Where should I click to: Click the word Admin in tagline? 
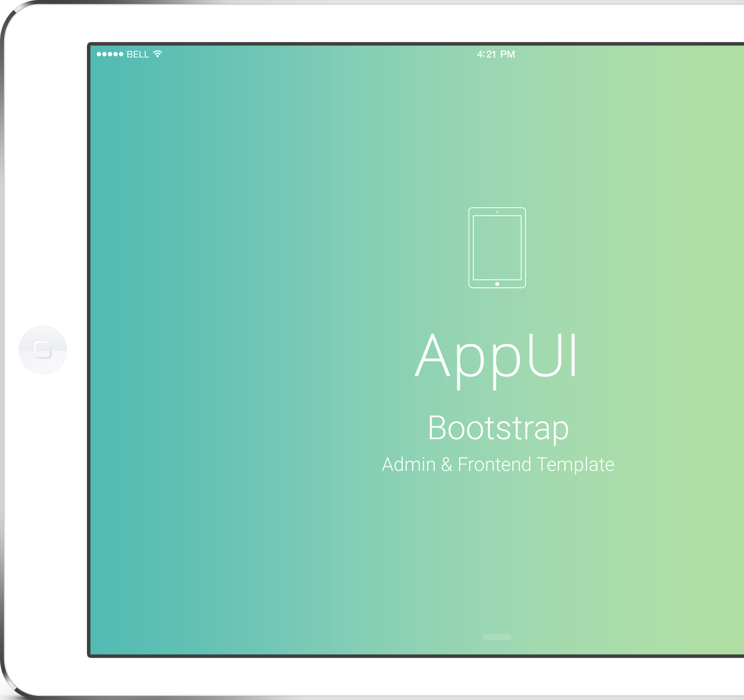(x=408, y=464)
